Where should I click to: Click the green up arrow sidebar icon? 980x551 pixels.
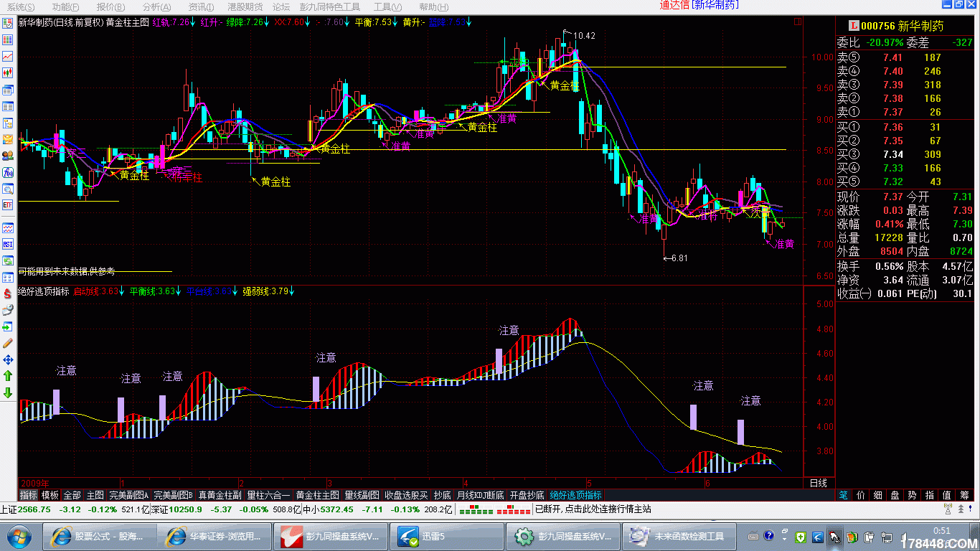pos(8,376)
